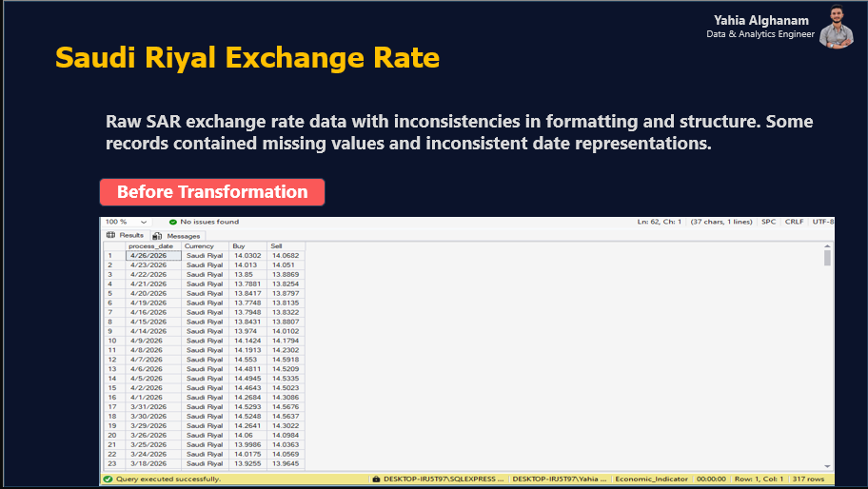Click the Economic_Indicator database entry

(x=652, y=479)
